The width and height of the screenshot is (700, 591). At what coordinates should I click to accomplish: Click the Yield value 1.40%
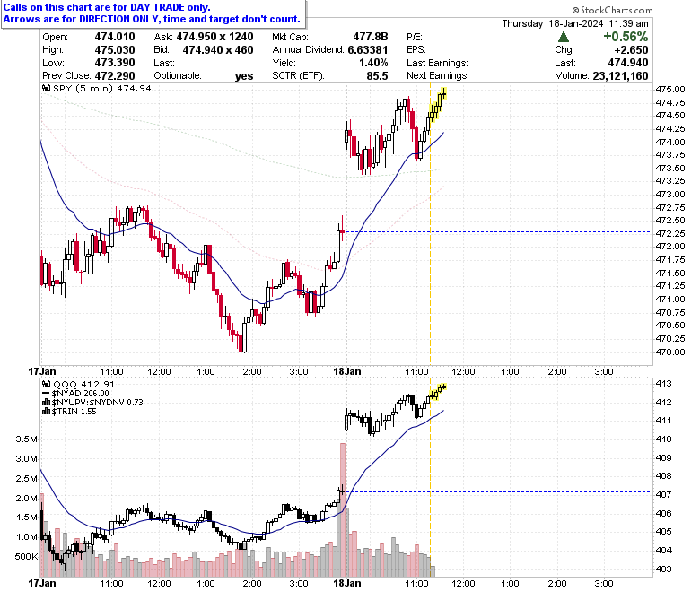coord(373,63)
